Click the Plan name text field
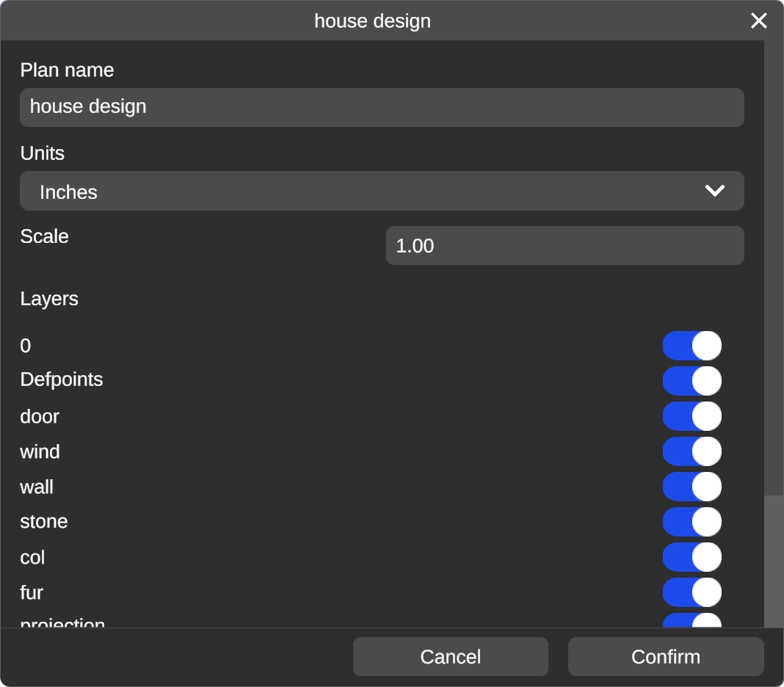Screen dimensions: 784x687 [382, 107]
